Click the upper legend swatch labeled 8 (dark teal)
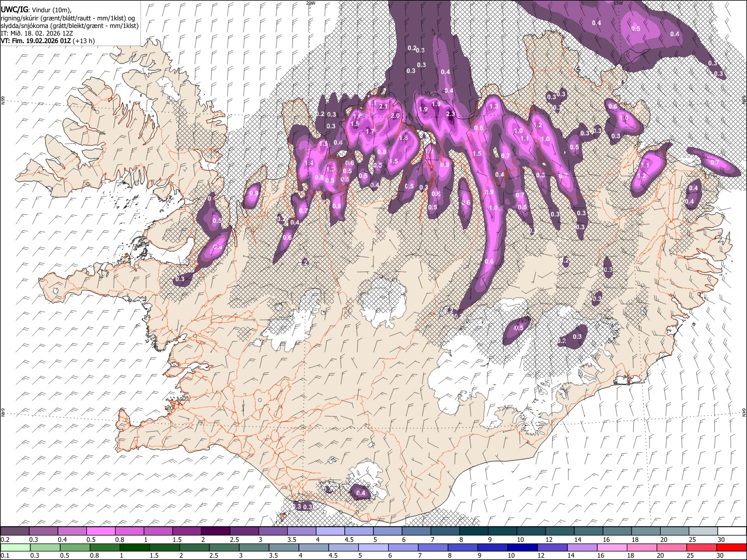Viewport: 747px width, 560px height. click(474, 531)
